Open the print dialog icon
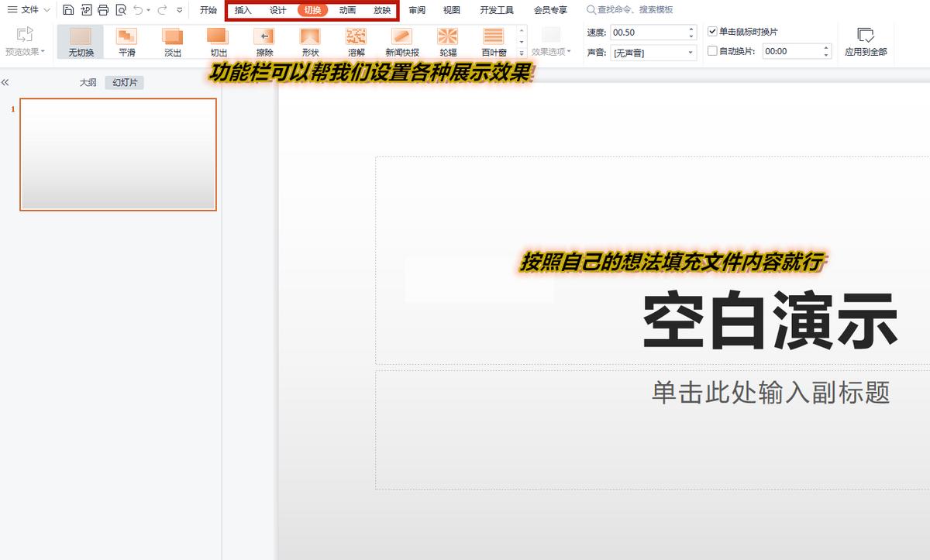 click(102, 10)
